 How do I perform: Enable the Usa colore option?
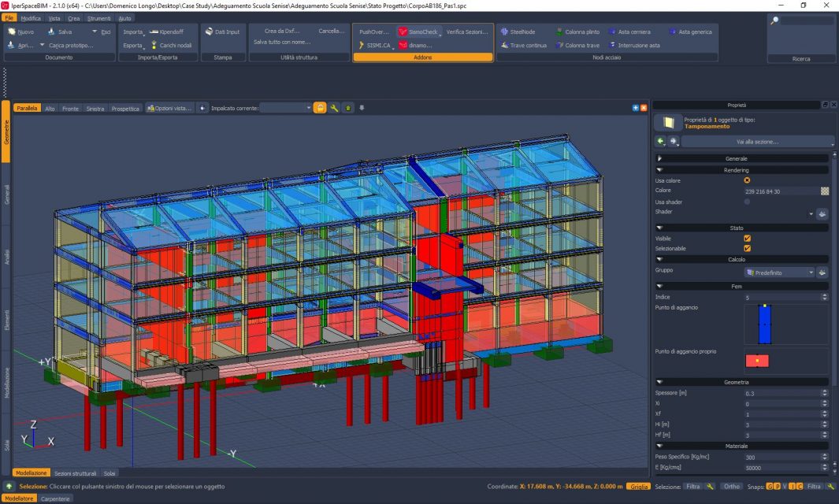coord(747,180)
